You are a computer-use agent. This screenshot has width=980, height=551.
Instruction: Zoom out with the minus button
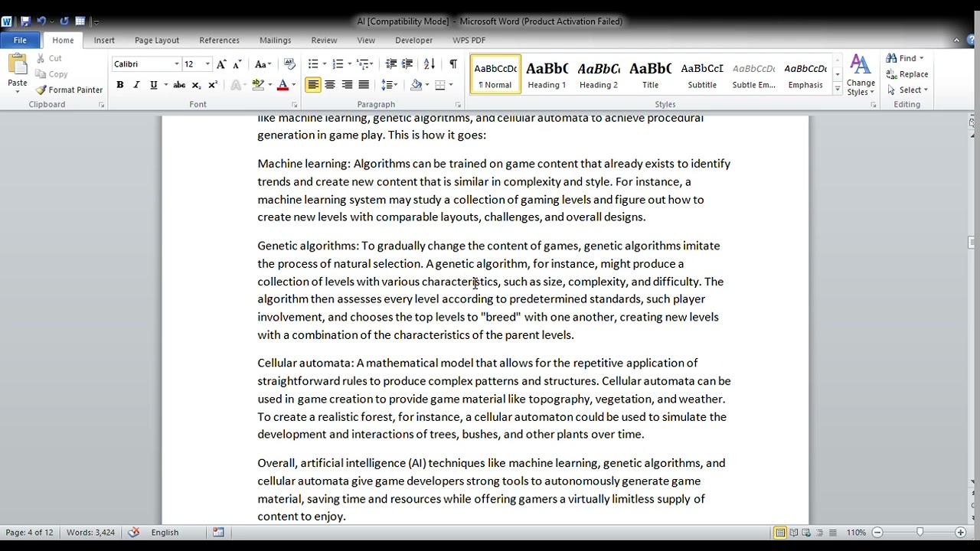click(877, 533)
